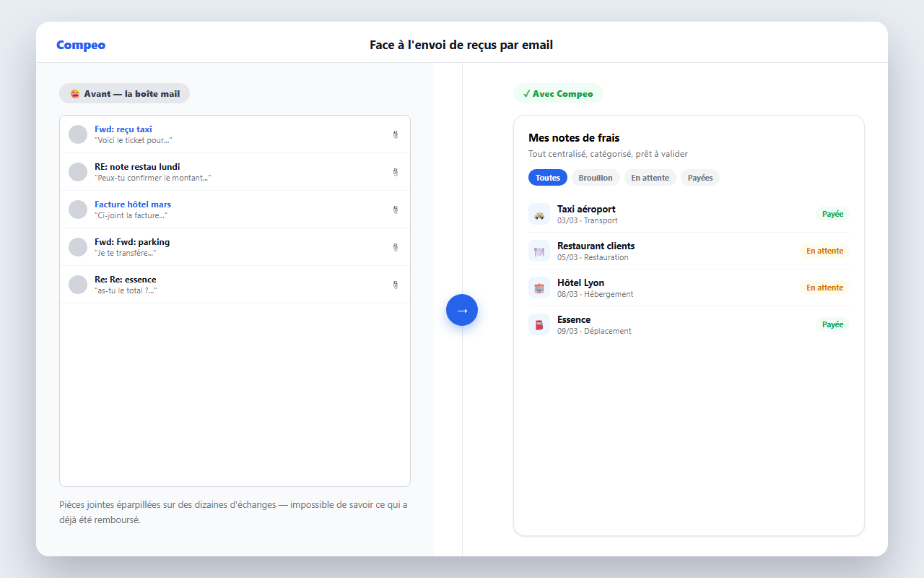Screen dimensions: 924x578
Task: Show the En attente filter tab
Action: (x=650, y=178)
